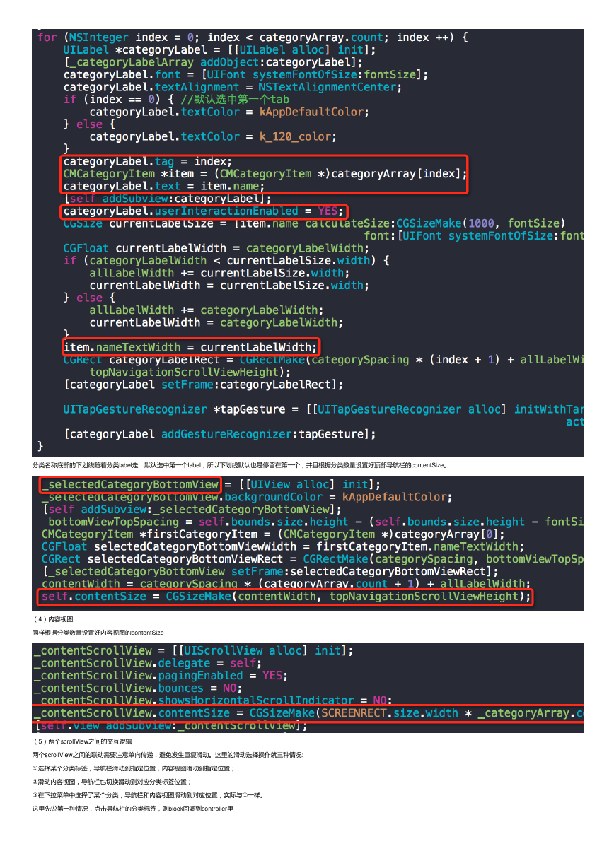Click 'allLabelWidth += currentLabelSize.width;'
Viewport: 614px width, 868px height.
[220, 273]
